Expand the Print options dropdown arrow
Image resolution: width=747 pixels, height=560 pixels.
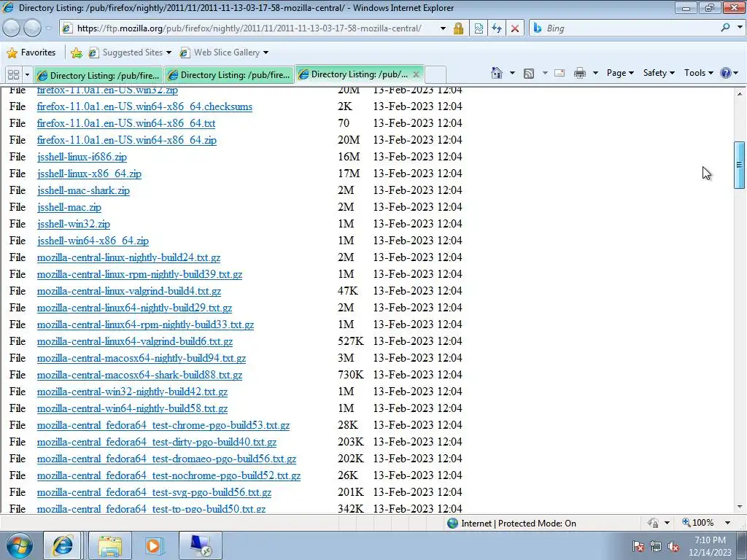coord(595,74)
